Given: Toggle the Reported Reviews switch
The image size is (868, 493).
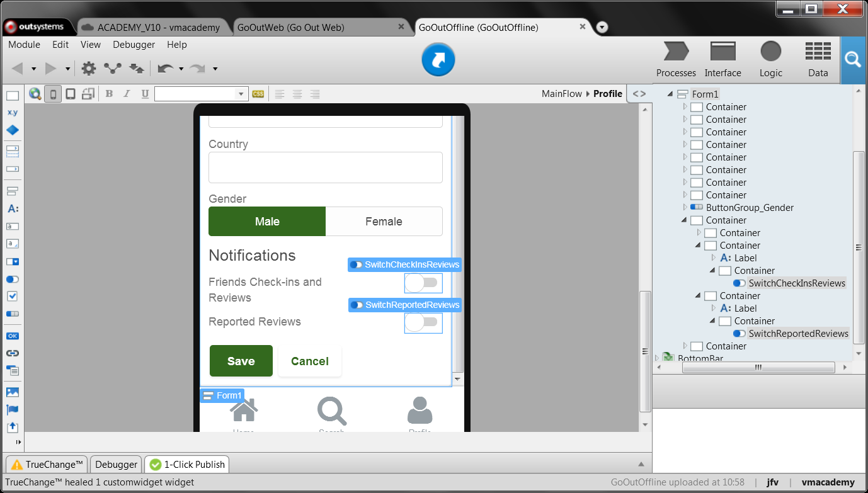Looking at the screenshot, I should click(423, 322).
